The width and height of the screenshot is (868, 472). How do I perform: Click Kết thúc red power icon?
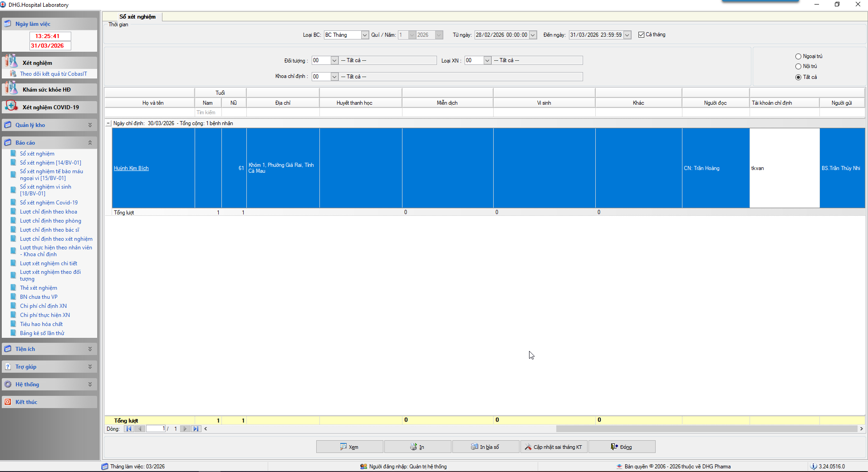[8, 402]
